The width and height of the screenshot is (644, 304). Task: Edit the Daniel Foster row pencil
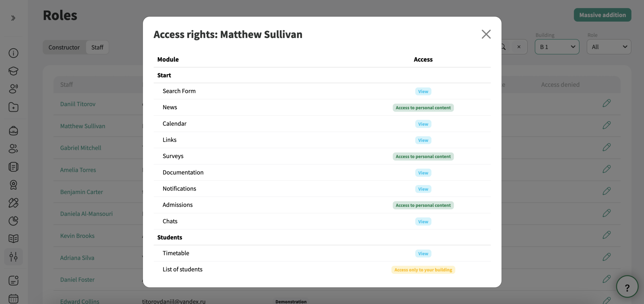tap(607, 279)
